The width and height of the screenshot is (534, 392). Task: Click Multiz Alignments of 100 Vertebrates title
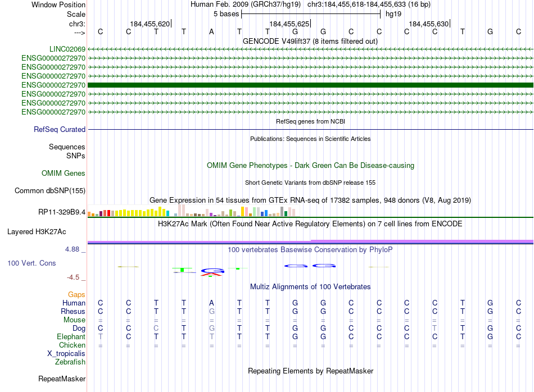pos(310,286)
